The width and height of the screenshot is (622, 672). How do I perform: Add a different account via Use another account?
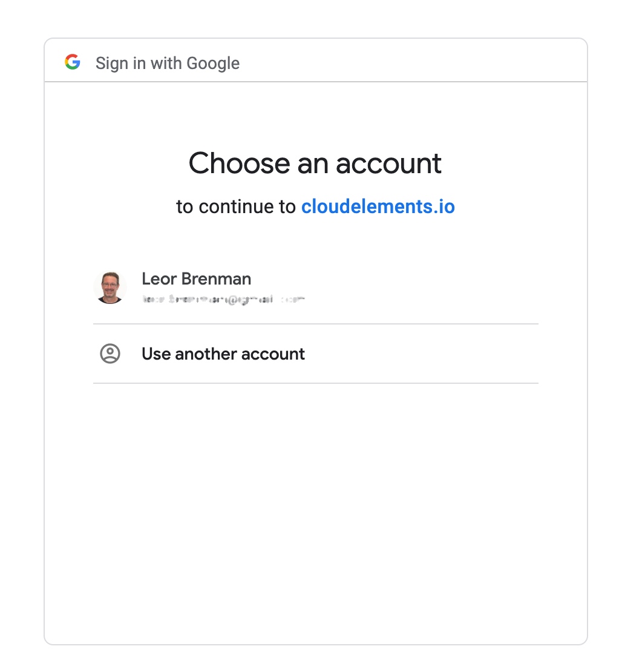(316, 354)
